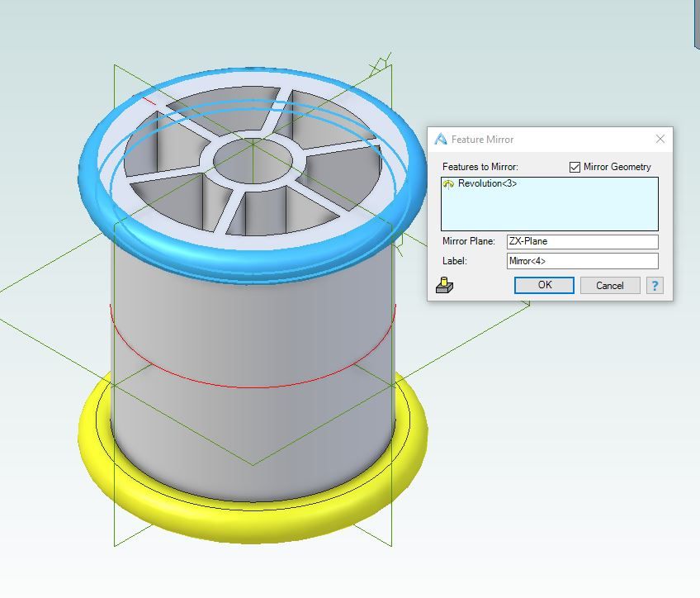
Task: Click the Alibre logo in dialog title bar
Action: pyautogui.click(x=441, y=140)
